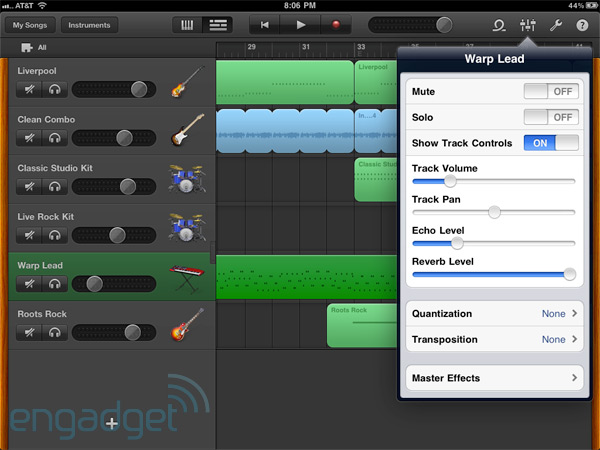Mute the Liverpool track
The image size is (600, 450).
point(31,90)
